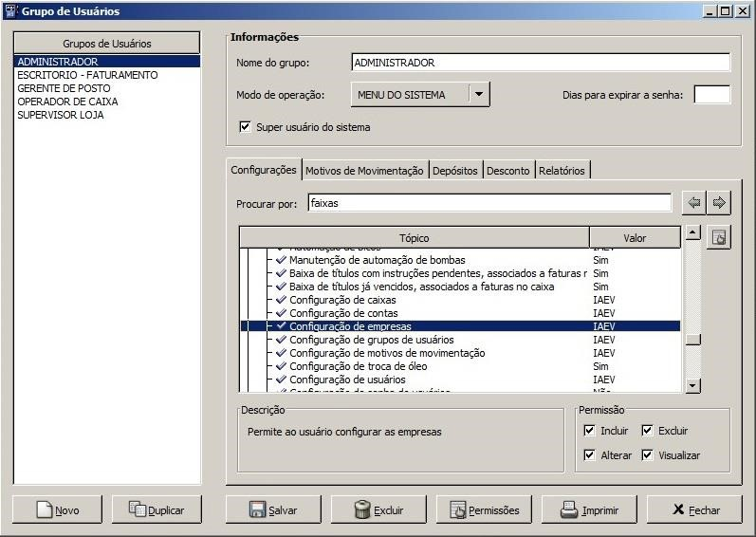Click IAEV value of Configuração de usuários
This screenshot has height=537, width=756.
(x=603, y=380)
